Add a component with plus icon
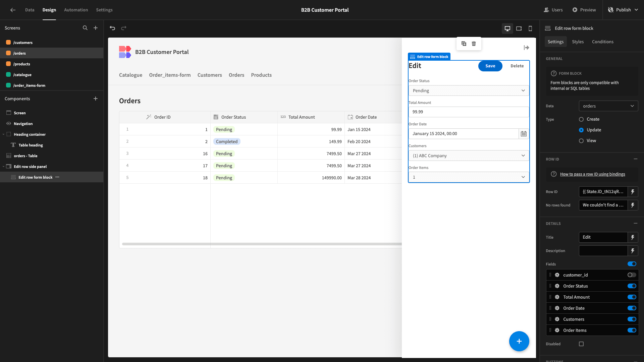This screenshot has width=644, height=362. click(96, 99)
